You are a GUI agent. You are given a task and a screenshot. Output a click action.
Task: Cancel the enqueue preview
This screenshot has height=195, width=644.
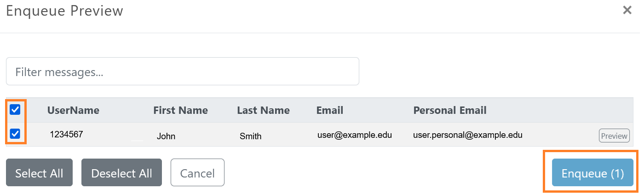click(197, 173)
